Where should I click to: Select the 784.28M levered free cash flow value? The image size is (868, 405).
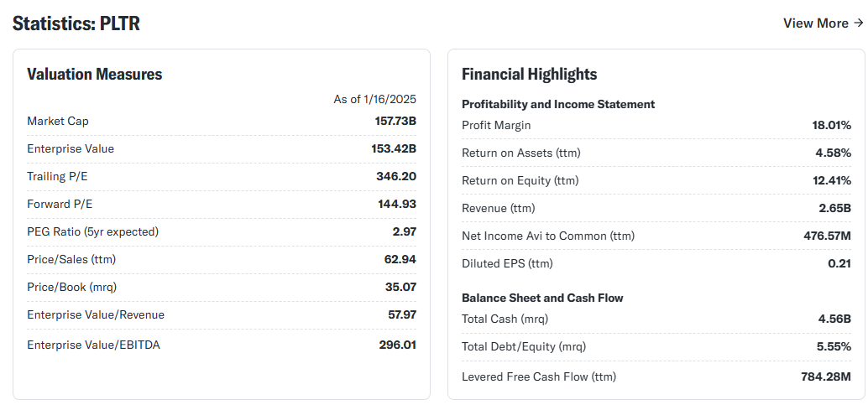click(826, 377)
